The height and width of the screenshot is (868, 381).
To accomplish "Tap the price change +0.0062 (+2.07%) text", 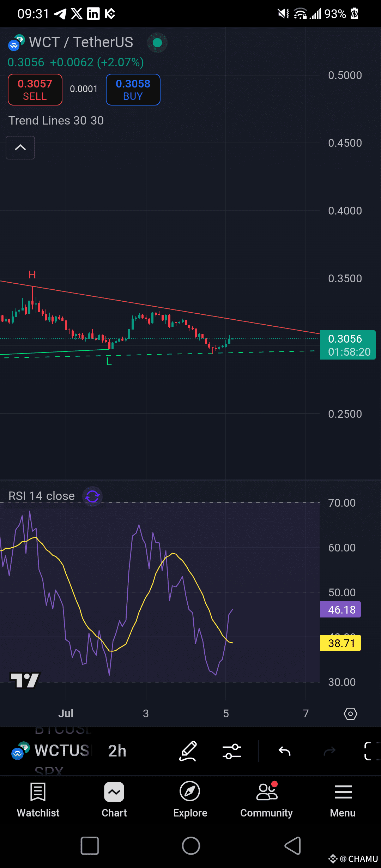I will pyautogui.click(x=97, y=62).
